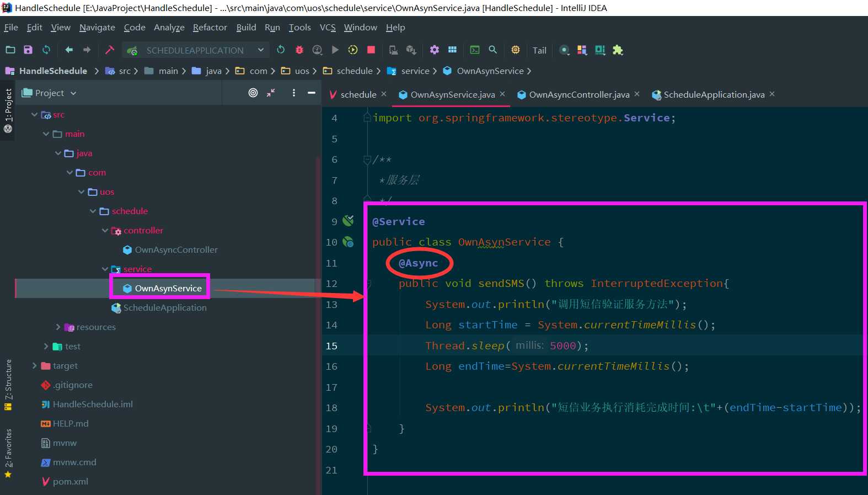Screen dimensions: 868x495
Task: Click the Select Opened File target icon
Action: pyautogui.click(x=253, y=93)
